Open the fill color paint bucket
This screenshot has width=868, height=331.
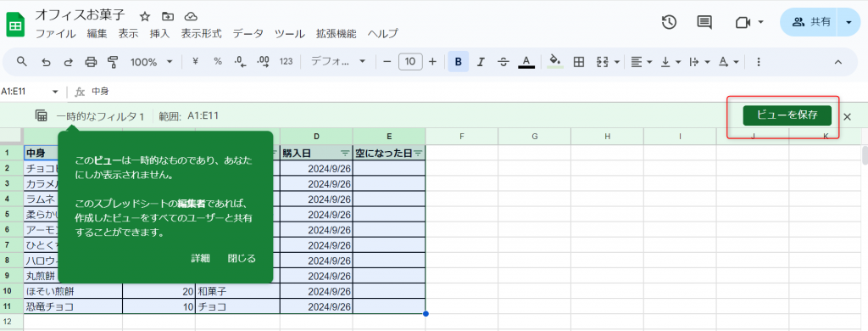555,61
